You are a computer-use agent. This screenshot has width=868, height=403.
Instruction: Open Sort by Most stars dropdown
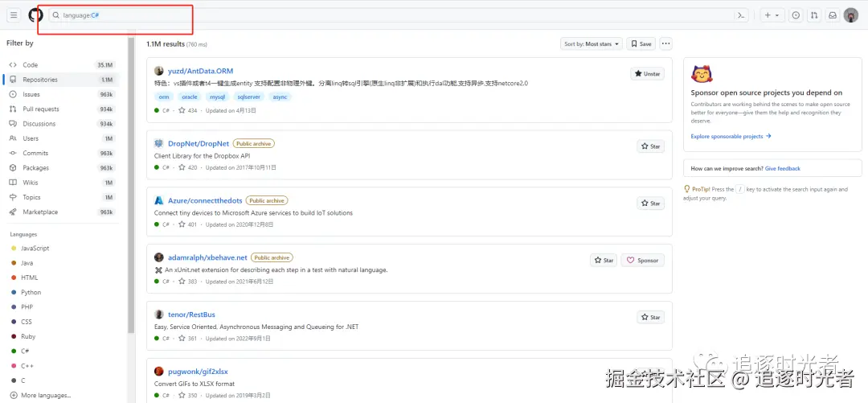pos(592,43)
